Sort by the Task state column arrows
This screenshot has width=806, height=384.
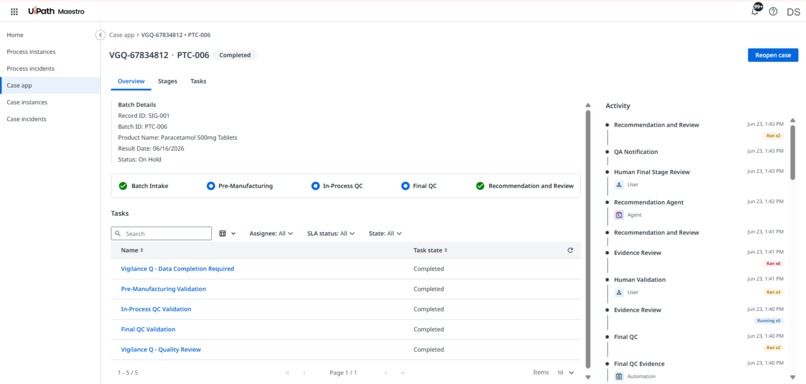446,250
